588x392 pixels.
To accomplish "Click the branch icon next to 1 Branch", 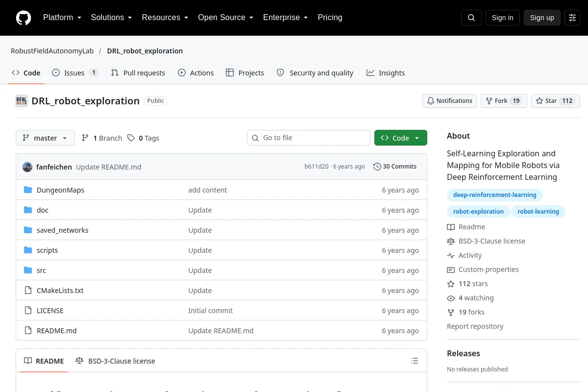I will (x=85, y=138).
